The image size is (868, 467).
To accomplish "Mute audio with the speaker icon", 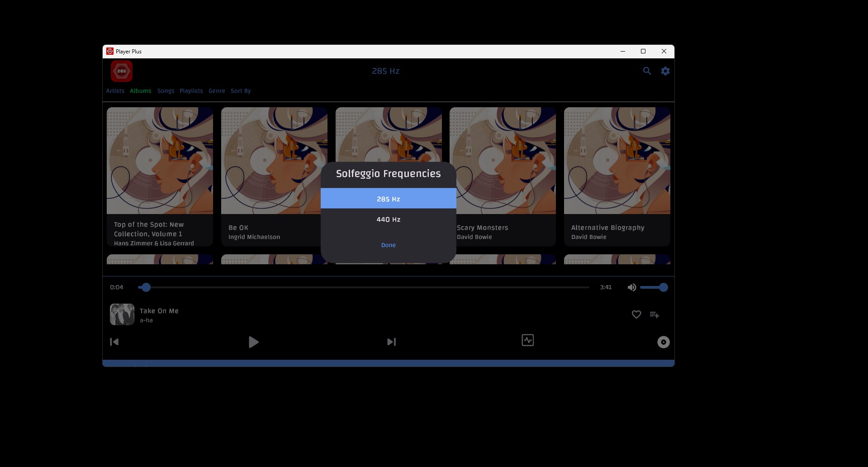I will (x=632, y=287).
